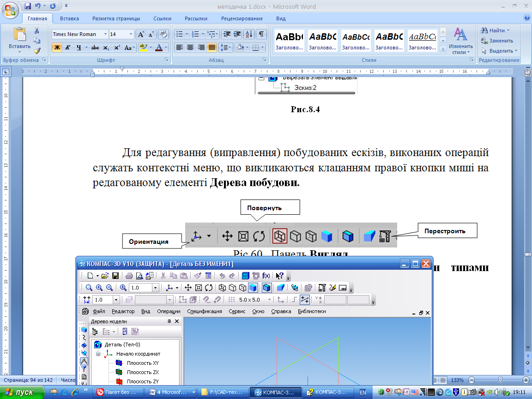Toggle Justify alignment in Word
The image size is (532, 399).
(212, 48)
